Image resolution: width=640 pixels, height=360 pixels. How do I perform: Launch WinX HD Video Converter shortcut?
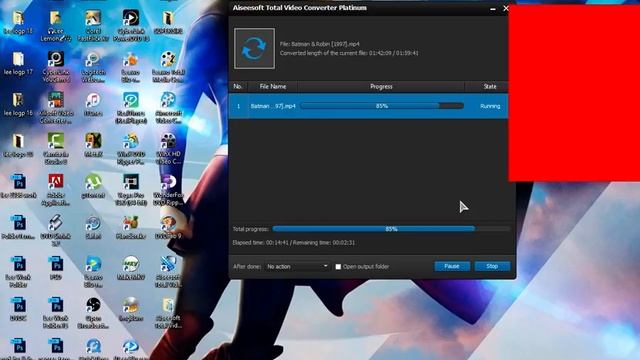[168, 149]
